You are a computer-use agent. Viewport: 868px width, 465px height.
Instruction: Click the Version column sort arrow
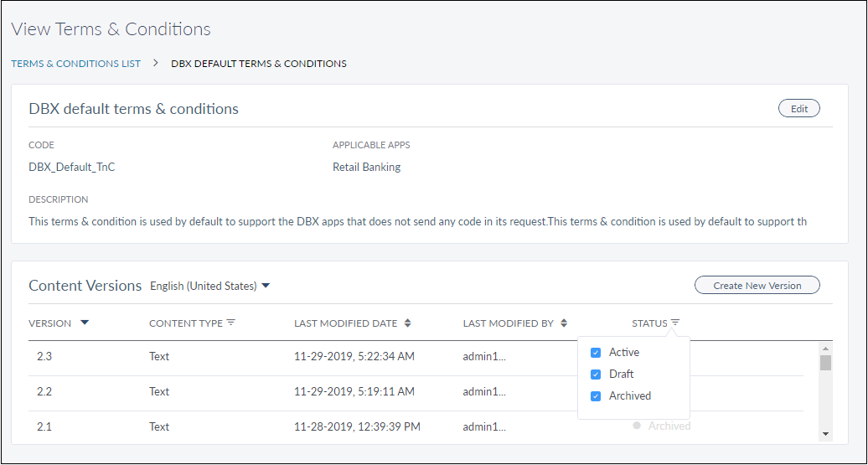pyautogui.click(x=85, y=323)
